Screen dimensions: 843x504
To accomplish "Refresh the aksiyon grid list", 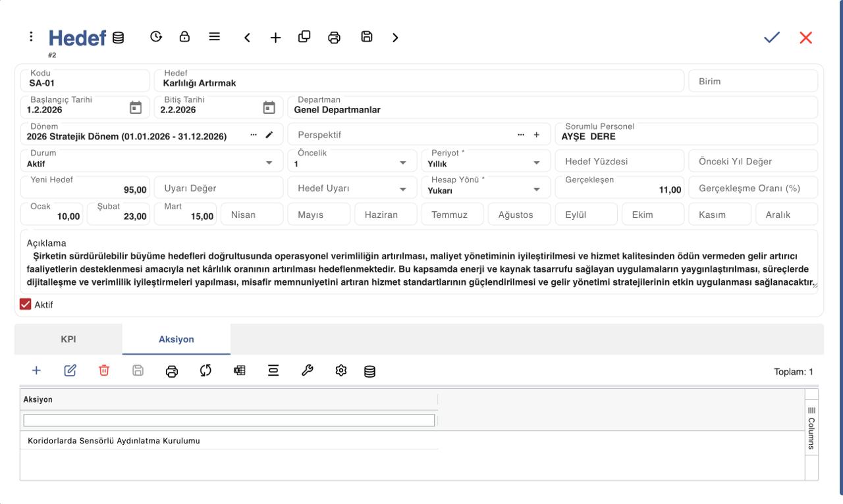I will [x=205, y=370].
